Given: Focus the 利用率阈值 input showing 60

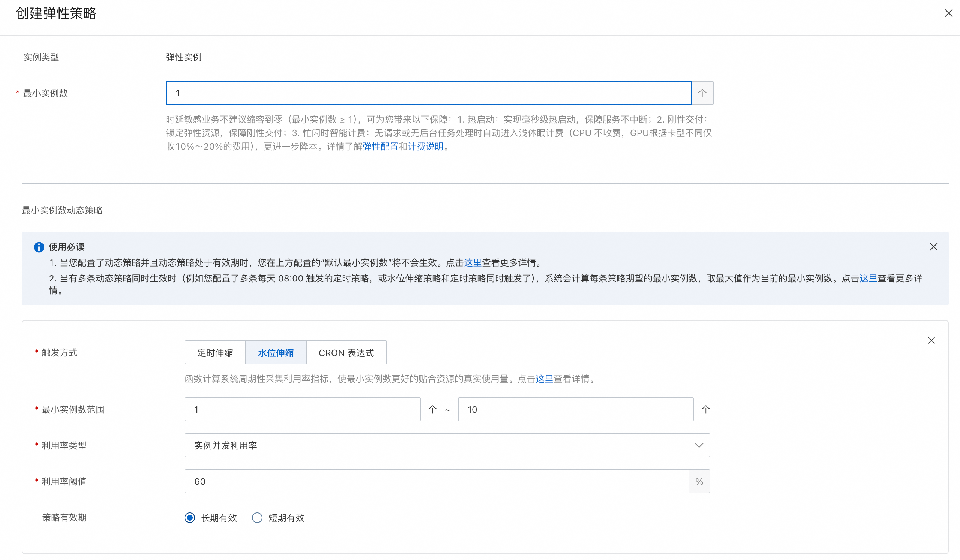Looking at the screenshot, I should [436, 482].
